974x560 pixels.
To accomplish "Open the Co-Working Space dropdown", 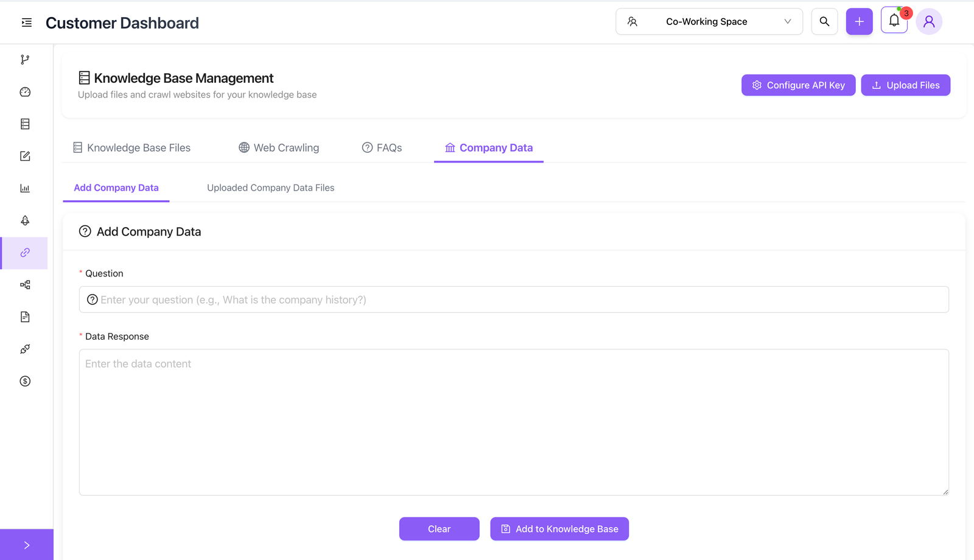I will pyautogui.click(x=708, y=21).
